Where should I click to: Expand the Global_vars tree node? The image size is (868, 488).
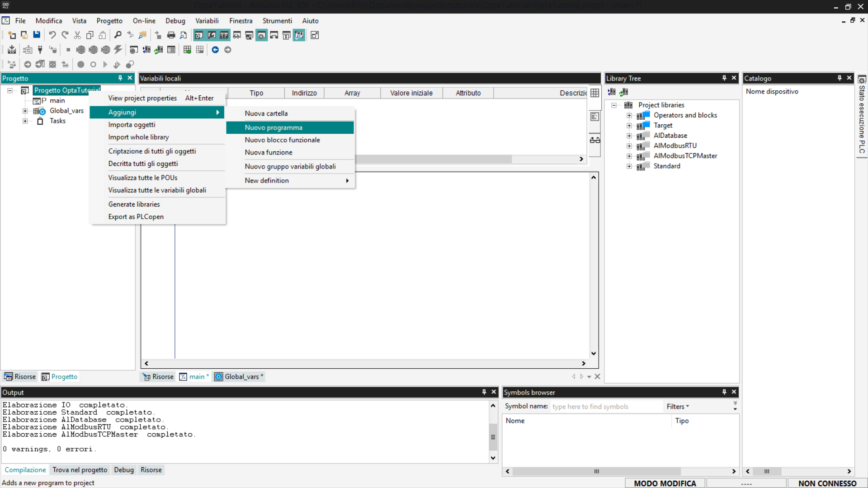(25, 111)
